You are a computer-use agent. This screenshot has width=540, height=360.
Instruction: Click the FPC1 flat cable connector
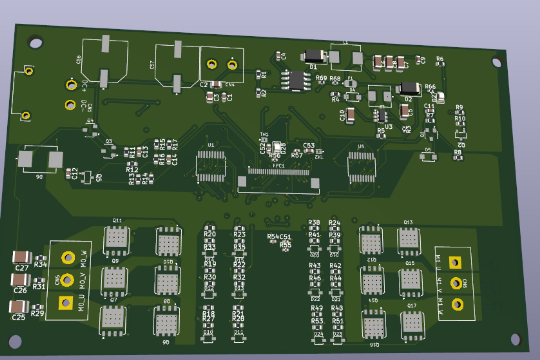click(x=279, y=179)
